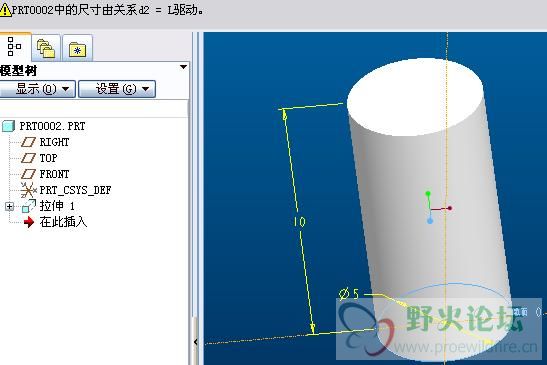Click the red 在此插入 insert arrow
547x365 pixels.
pyautogui.click(x=29, y=222)
